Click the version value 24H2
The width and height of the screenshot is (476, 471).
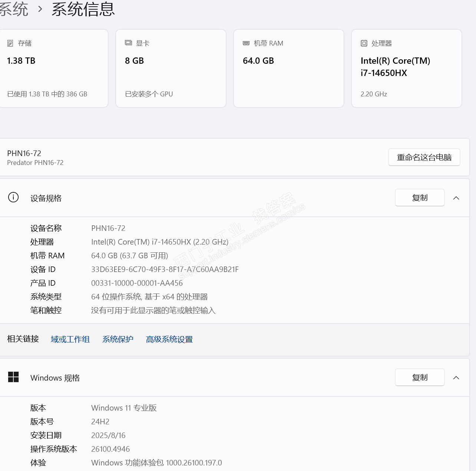click(x=100, y=422)
